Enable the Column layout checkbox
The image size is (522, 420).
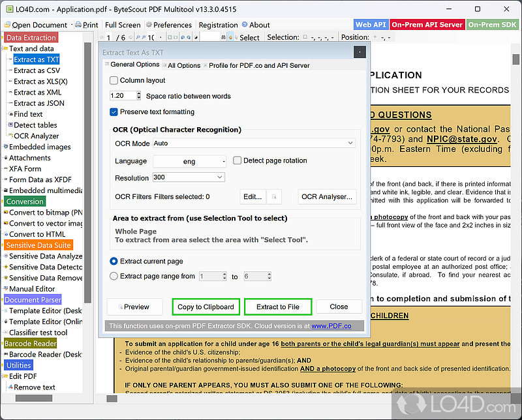pyautogui.click(x=114, y=80)
